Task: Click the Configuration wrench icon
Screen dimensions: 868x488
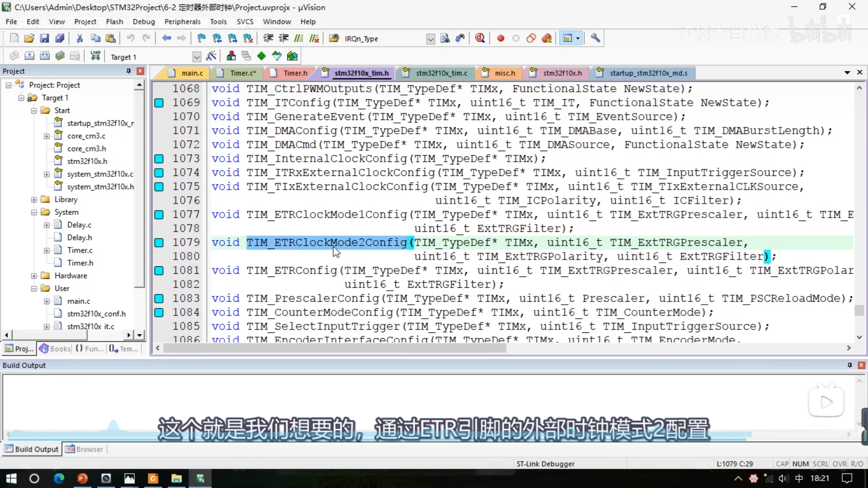Action: (595, 38)
